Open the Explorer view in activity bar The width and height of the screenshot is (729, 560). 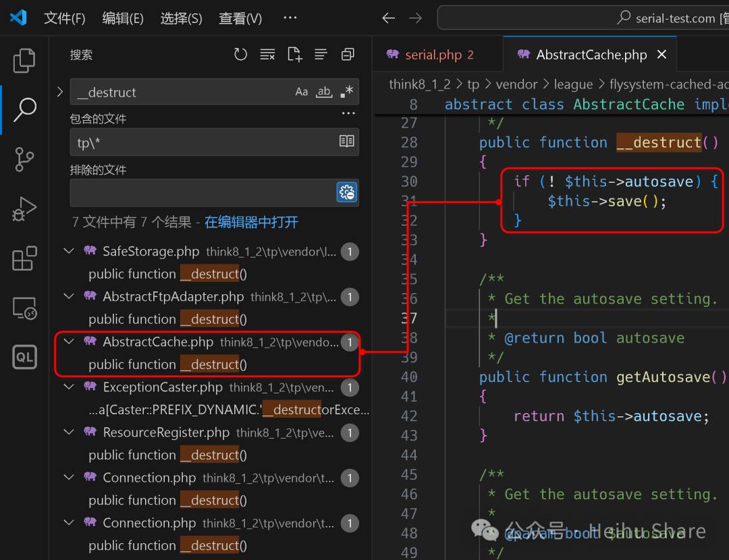coord(24,61)
